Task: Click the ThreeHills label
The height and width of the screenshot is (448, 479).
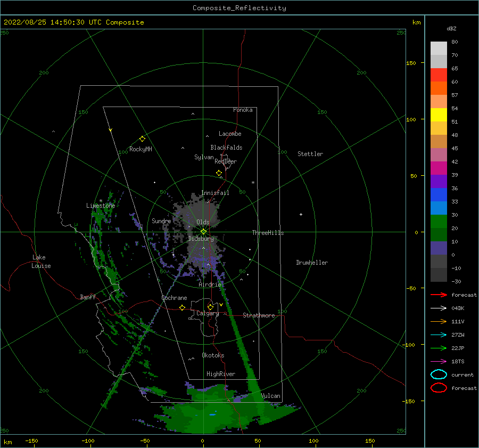Action: pos(268,233)
